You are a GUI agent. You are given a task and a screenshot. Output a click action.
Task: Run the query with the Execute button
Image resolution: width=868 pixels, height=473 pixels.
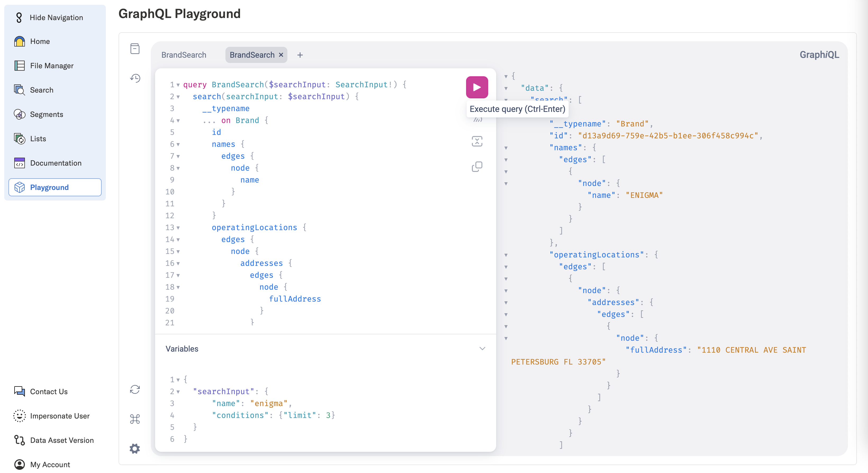pos(476,87)
